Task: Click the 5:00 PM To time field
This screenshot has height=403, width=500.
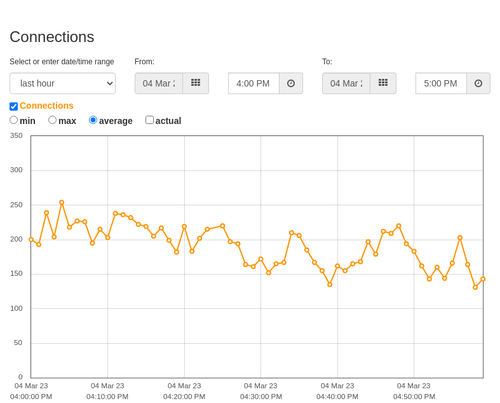Action: pyautogui.click(x=441, y=83)
